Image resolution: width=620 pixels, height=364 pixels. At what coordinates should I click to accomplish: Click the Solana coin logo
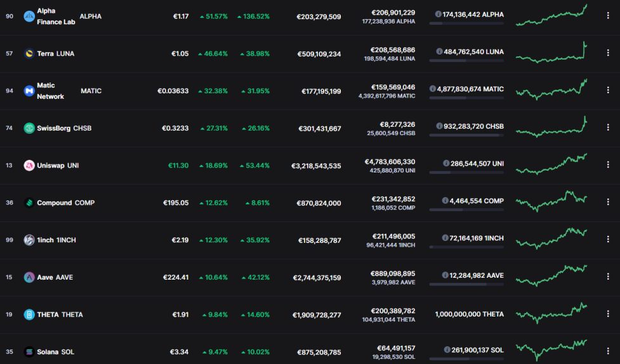[29, 352]
